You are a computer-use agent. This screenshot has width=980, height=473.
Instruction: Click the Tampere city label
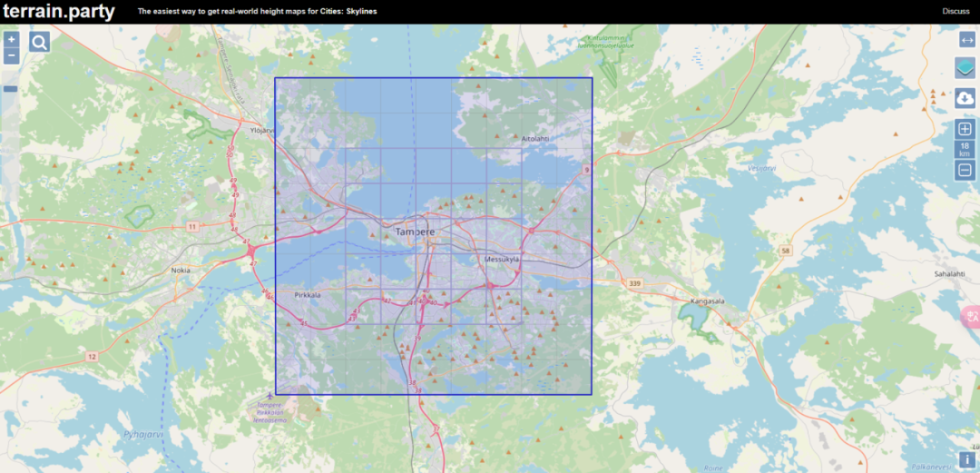415,232
